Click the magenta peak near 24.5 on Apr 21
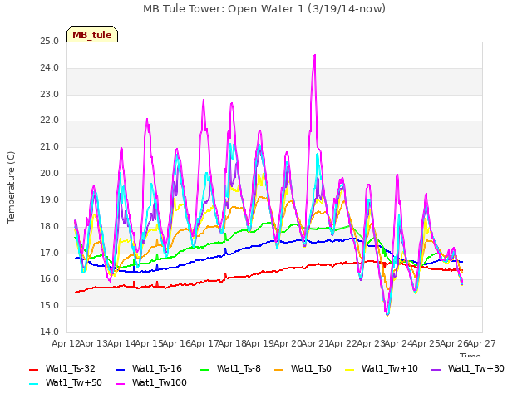Image resolution: width=532 pixels, height=399 pixels. point(314,56)
